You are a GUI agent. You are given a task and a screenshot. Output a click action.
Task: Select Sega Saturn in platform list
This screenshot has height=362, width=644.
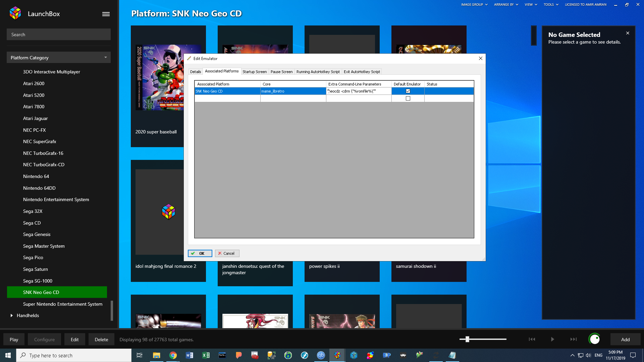pos(36,269)
